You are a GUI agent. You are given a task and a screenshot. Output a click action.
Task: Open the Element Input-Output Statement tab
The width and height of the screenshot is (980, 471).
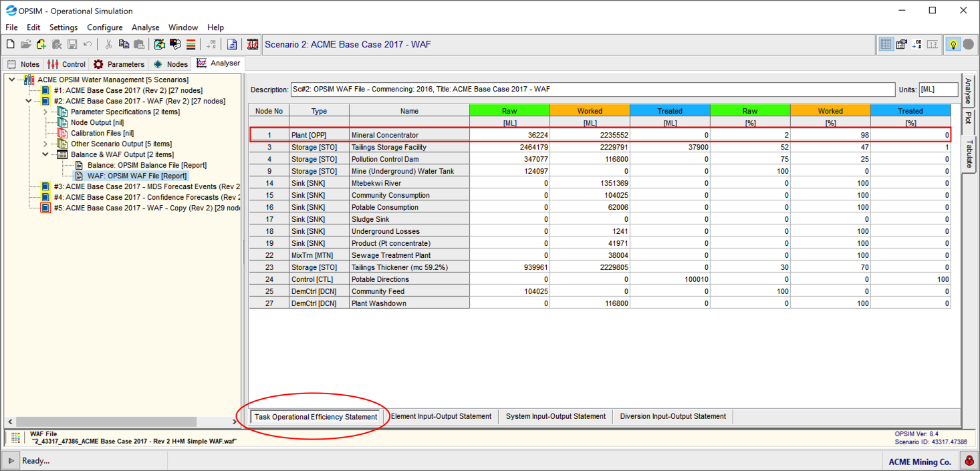[441, 416]
